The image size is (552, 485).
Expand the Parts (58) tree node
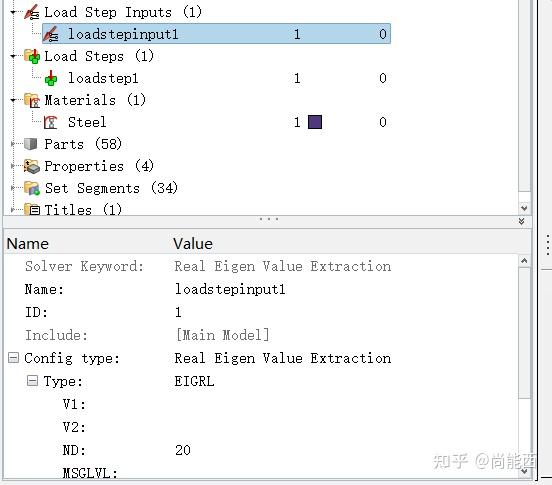tap(13, 144)
